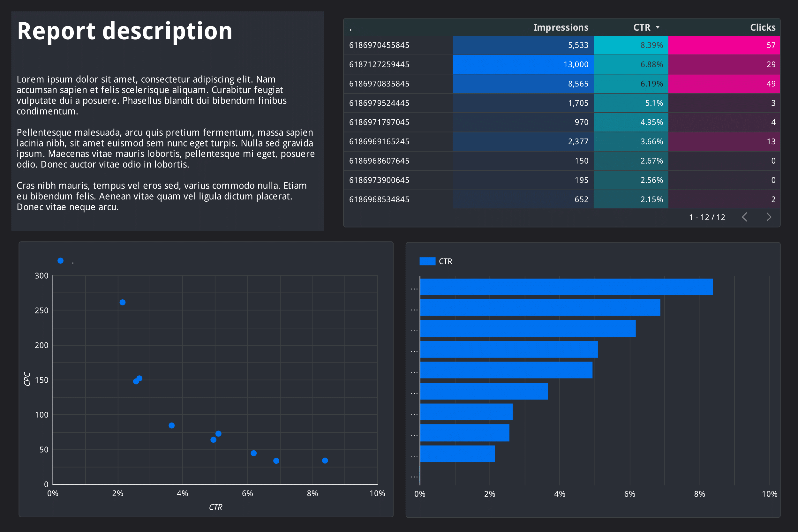Click the CPC axis title on scatter chart

click(x=27, y=379)
